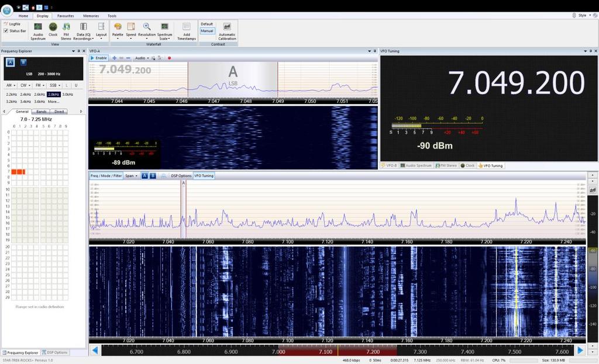Open the Layout dropdown

(x=101, y=32)
